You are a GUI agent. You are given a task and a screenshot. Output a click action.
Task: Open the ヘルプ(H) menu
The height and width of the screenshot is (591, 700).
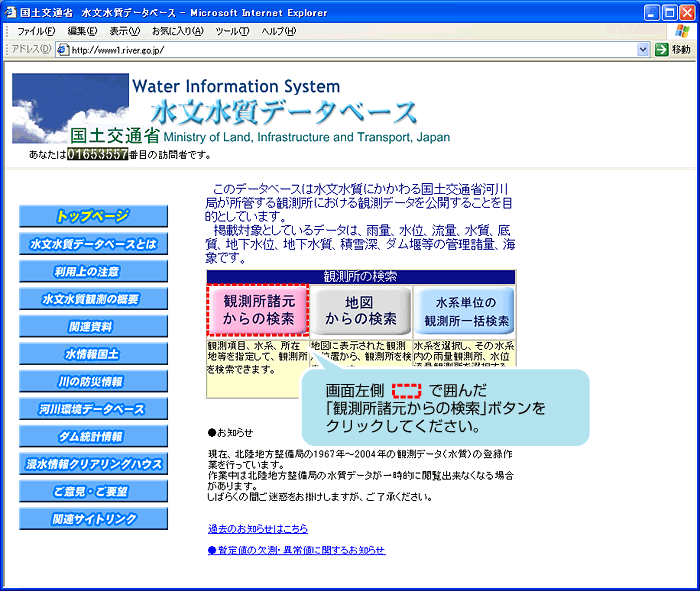point(278,31)
